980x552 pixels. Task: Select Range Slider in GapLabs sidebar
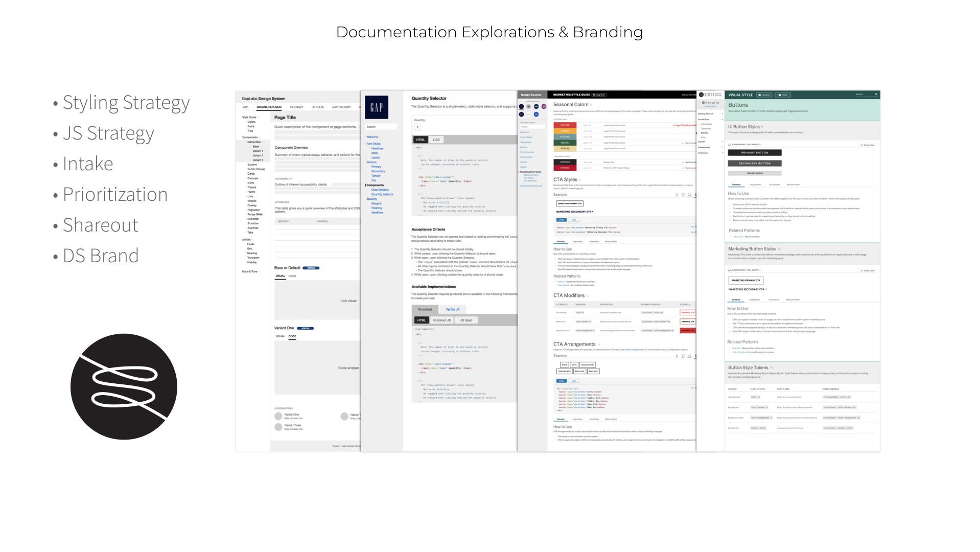point(255,215)
